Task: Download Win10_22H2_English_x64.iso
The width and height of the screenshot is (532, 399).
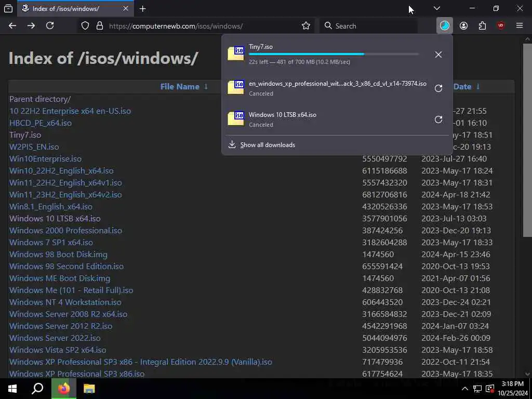Action: point(61,170)
